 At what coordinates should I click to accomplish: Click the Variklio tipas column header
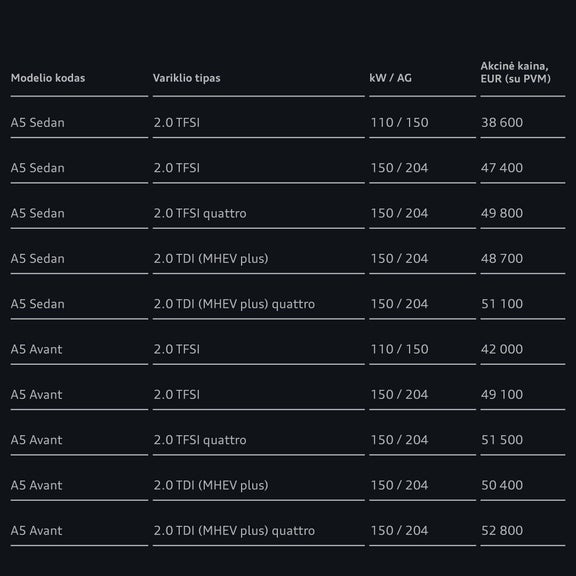[187, 78]
